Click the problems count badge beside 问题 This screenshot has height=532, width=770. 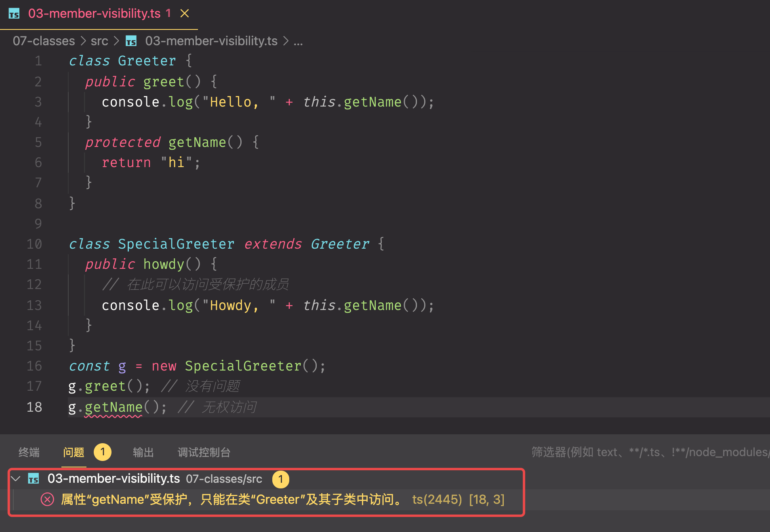103,452
